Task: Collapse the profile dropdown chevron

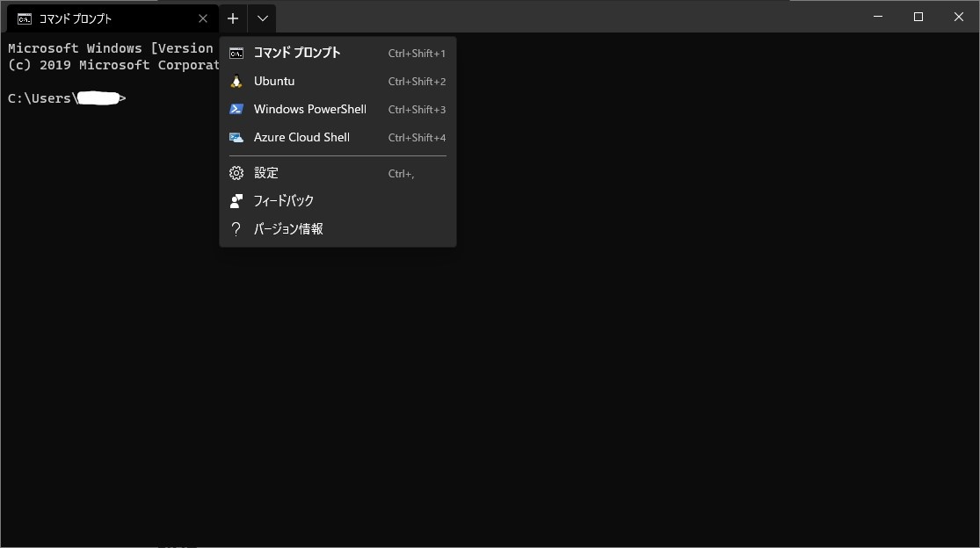Action: pos(263,18)
